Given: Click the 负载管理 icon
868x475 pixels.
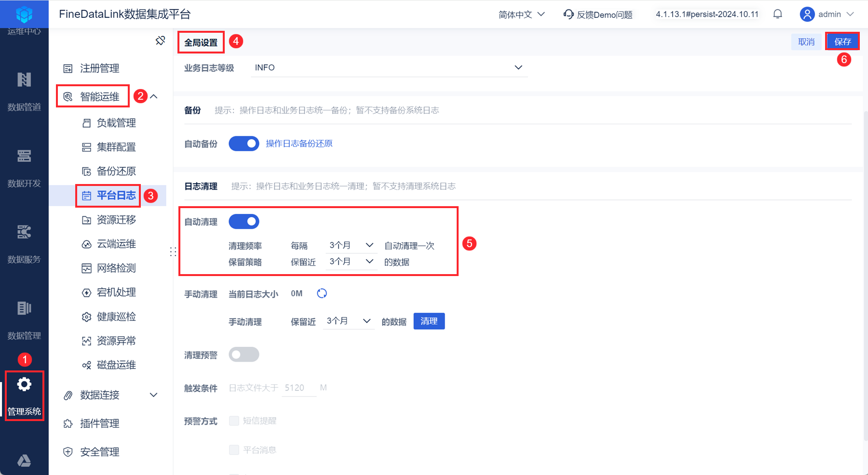Looking at the screenshot, I should [x=86, y=123].
